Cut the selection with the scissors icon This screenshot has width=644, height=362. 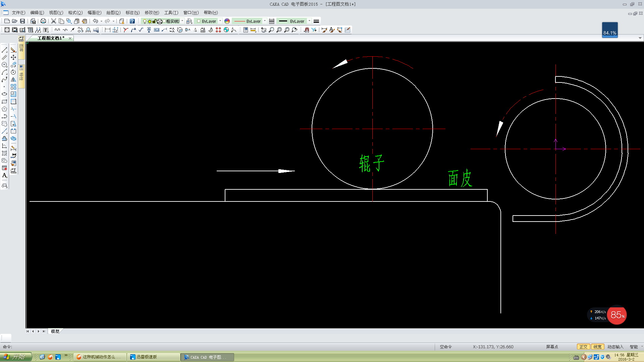click(53, 21)
